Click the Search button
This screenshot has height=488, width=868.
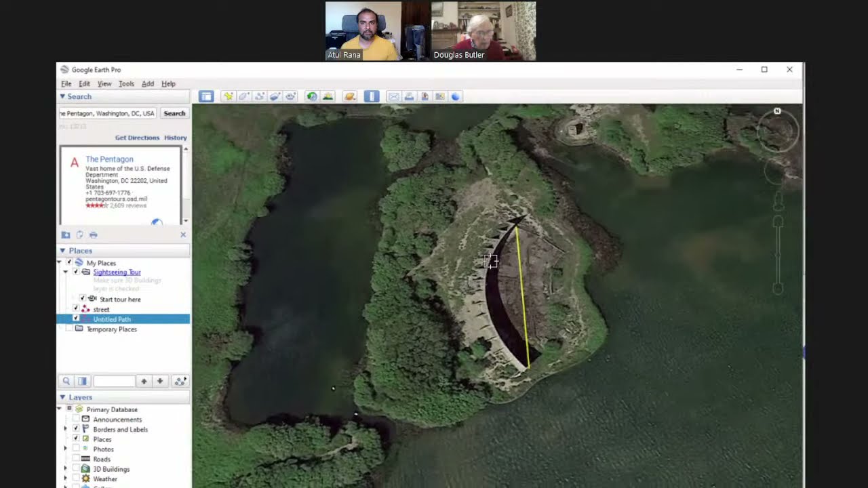coord(174,113)
